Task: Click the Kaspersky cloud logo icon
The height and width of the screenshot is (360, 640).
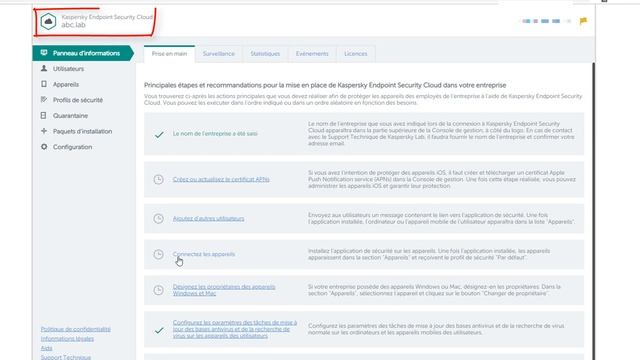Action: [48, 21]
